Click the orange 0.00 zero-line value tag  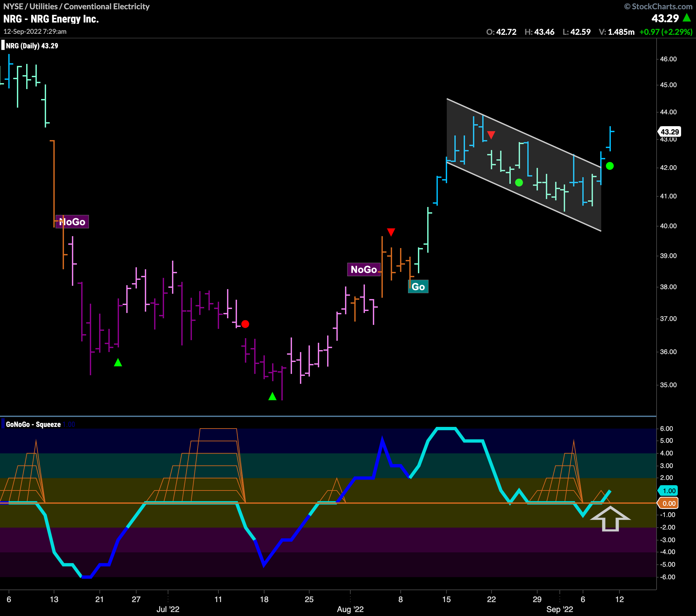click(x=669, y=503)
